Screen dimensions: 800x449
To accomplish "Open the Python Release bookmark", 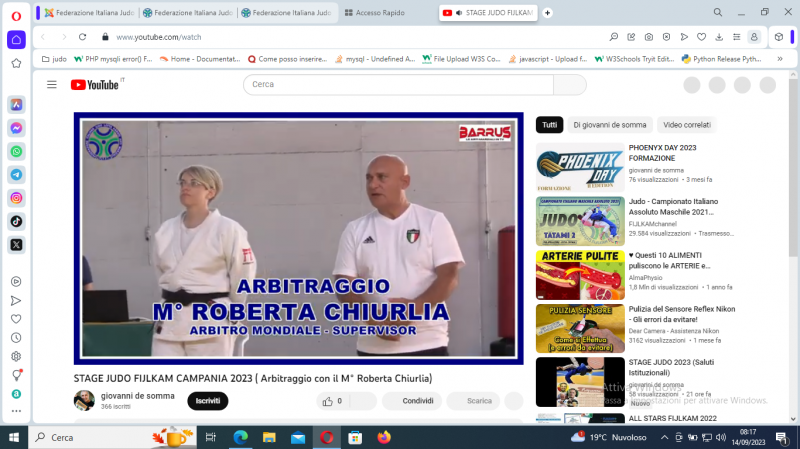I will click(722, 59).
